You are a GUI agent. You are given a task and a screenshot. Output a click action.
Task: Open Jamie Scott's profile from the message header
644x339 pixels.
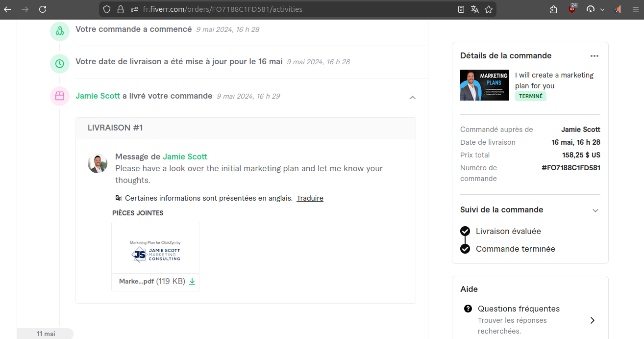185,156
